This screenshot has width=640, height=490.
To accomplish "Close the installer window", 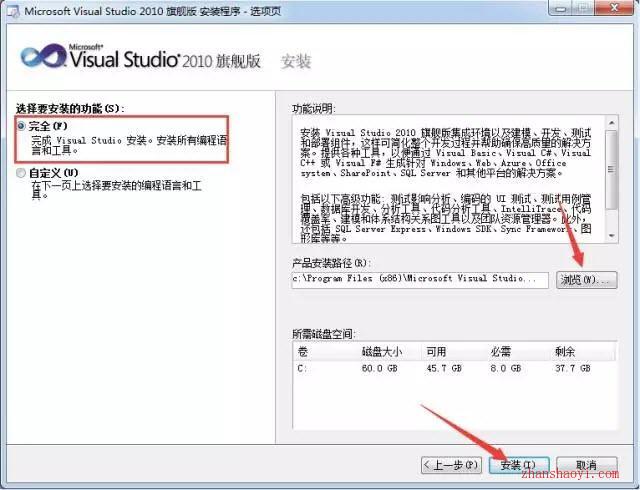I will [x=614, y=8].
